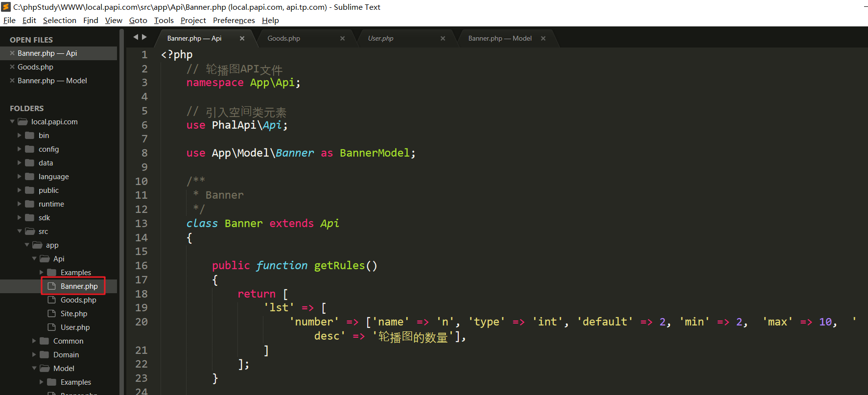Click the sidebar vertical scrollbar
The height and width of the screenshot is (395, 868).
coord(121,212)
